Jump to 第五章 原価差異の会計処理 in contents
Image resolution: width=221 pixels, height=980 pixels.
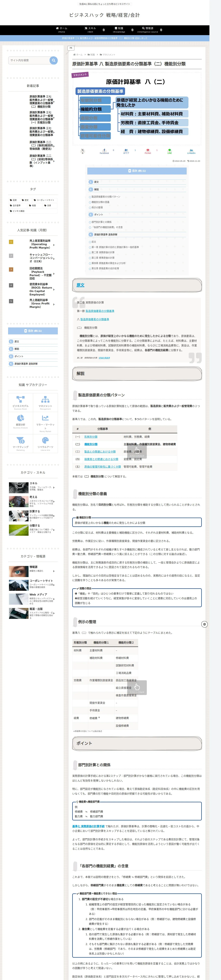[x=105, y=268]
